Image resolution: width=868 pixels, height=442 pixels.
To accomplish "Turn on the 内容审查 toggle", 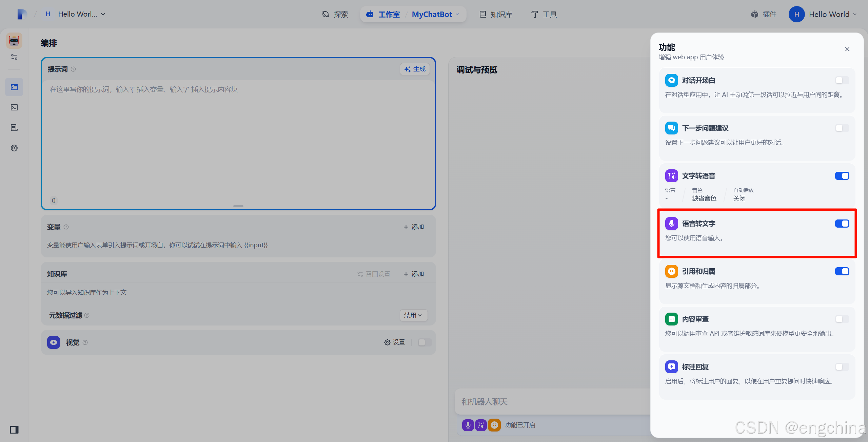I will point(842,319).
